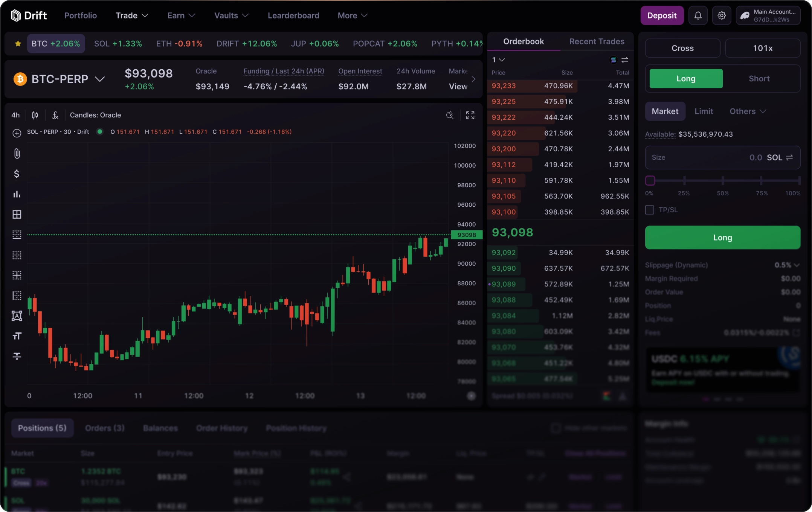
Task: Click the swap arrows icon beside the Solana logo
Action: 625,59
